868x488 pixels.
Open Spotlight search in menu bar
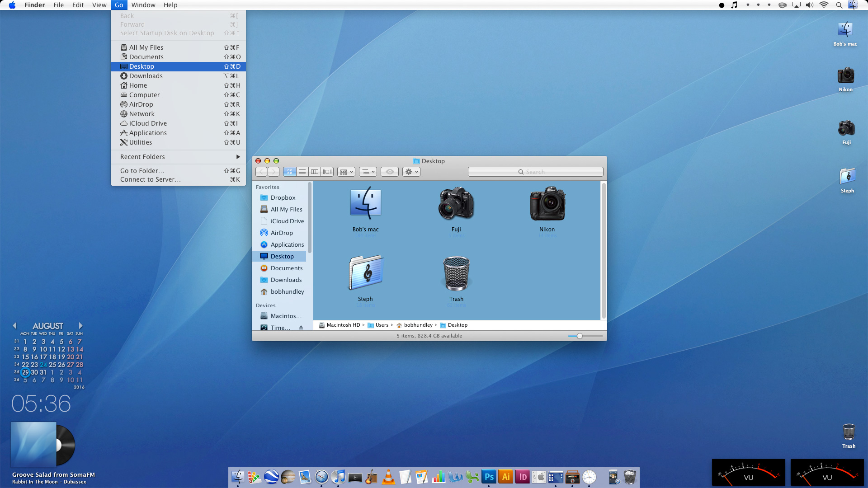pyautogui.click(x=839, y=5)
